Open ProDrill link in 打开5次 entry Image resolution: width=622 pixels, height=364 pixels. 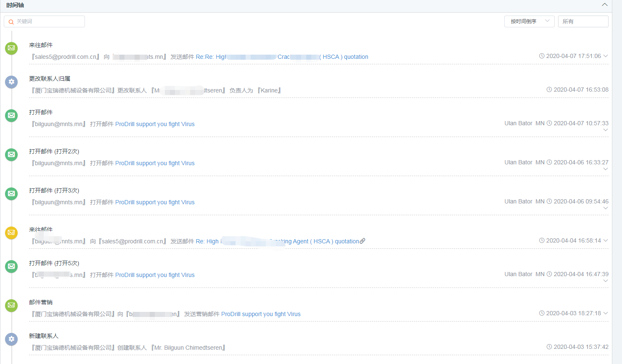click(155, 275)
